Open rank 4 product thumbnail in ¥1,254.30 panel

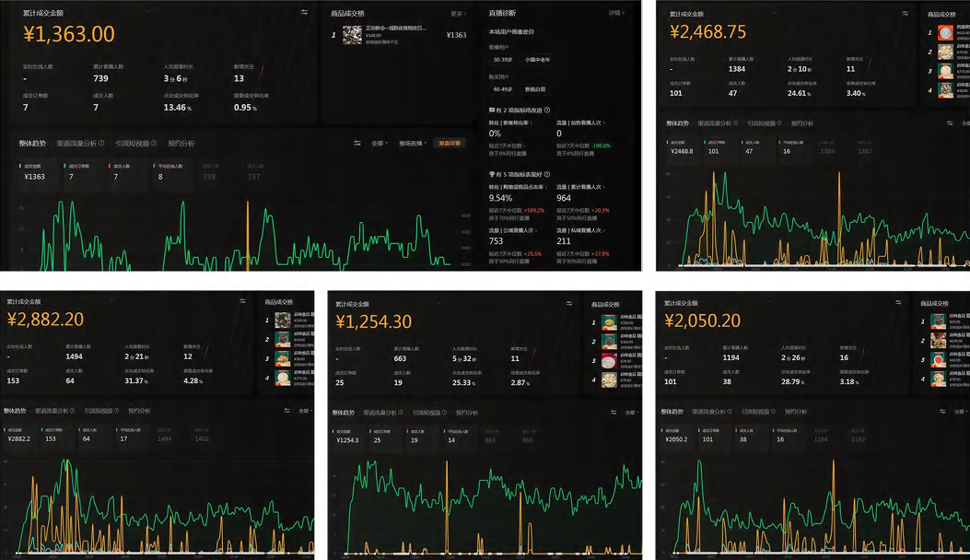point(609,379)
